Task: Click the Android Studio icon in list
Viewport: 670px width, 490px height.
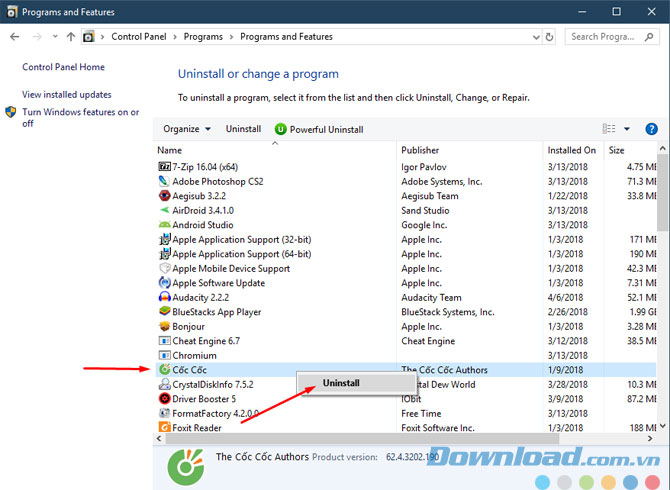Action: (x=165, y=226)
